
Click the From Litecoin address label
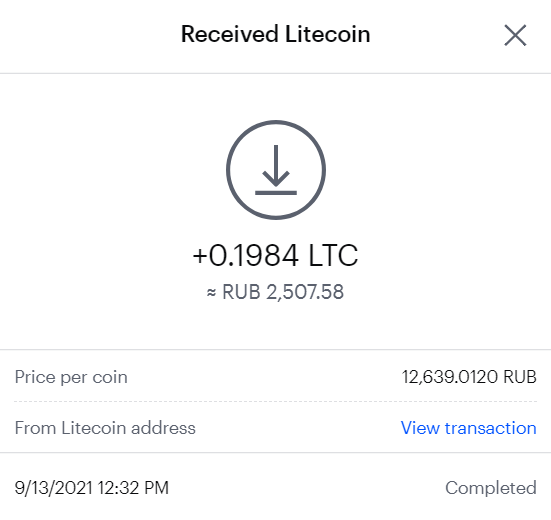[105, 428]
